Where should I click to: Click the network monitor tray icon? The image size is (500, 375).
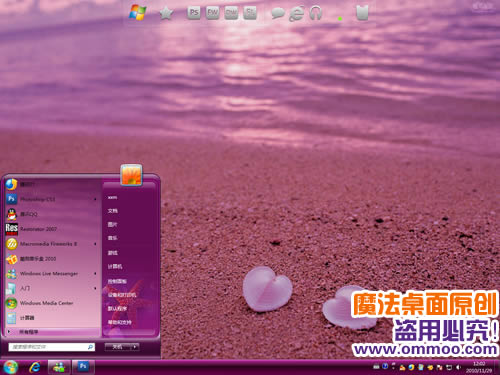(449, 367)
